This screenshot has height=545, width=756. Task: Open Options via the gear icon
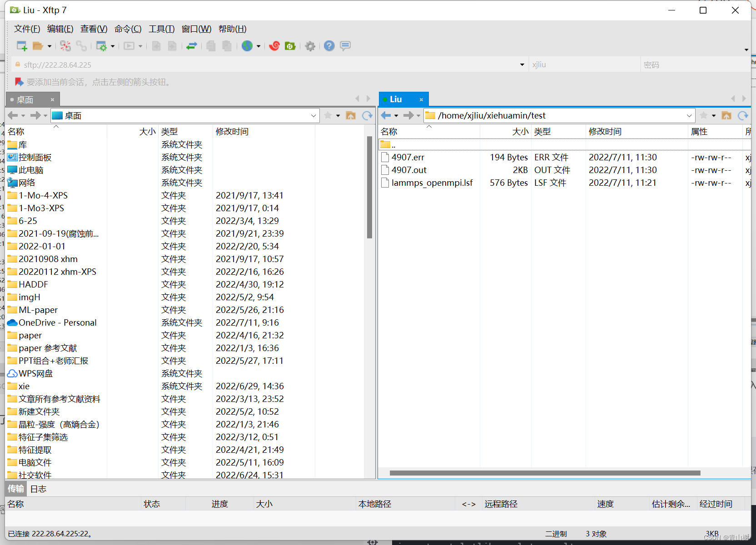coord(310,46)
